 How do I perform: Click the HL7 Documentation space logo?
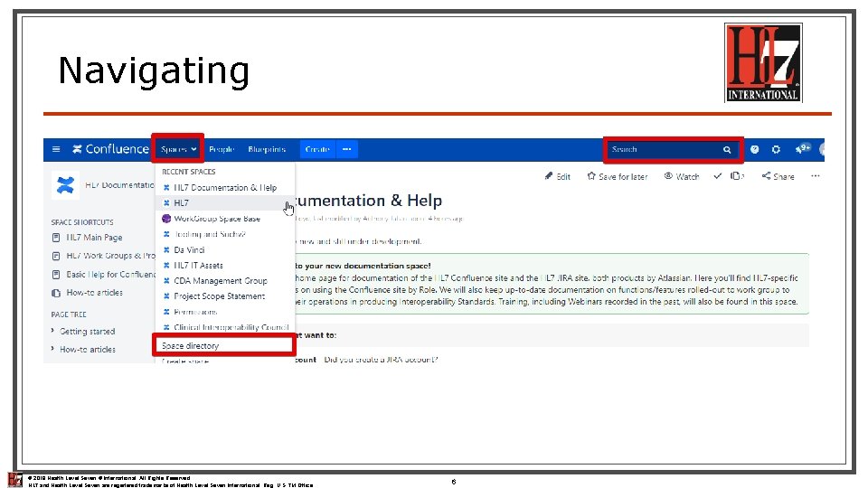click(x=65, y=184)
